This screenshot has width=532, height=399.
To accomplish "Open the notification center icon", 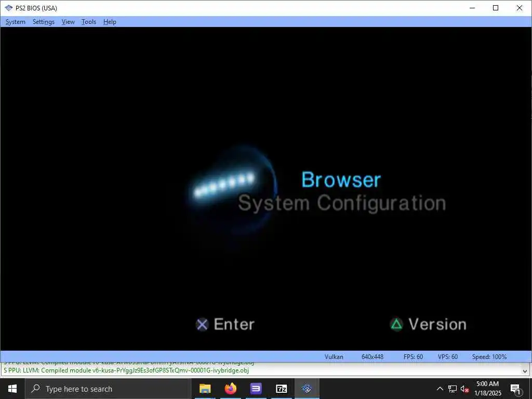I will 515,389.
